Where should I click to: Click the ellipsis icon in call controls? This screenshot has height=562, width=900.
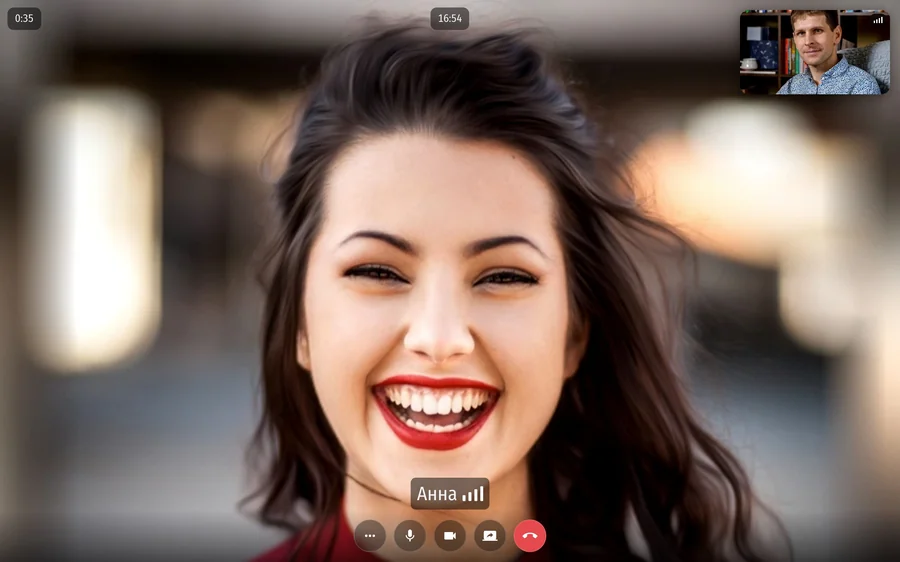[x=370, y=536]
